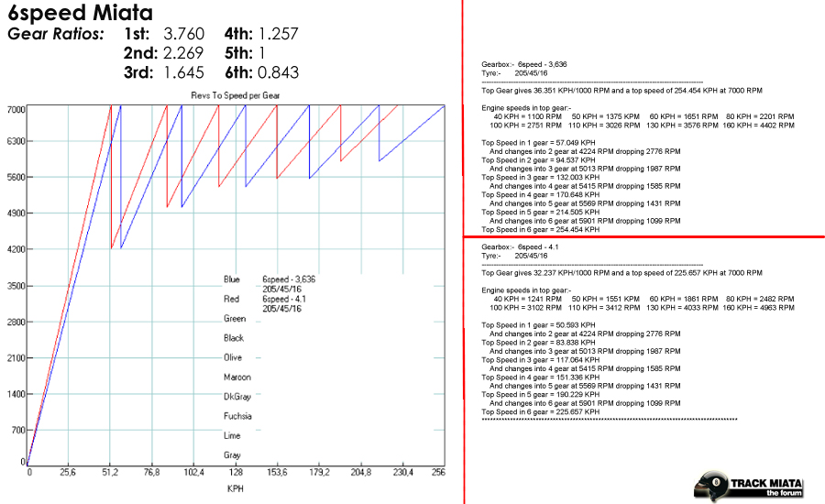
Task: Click the 5600 RPM axis label
Action: pos(16,177)
